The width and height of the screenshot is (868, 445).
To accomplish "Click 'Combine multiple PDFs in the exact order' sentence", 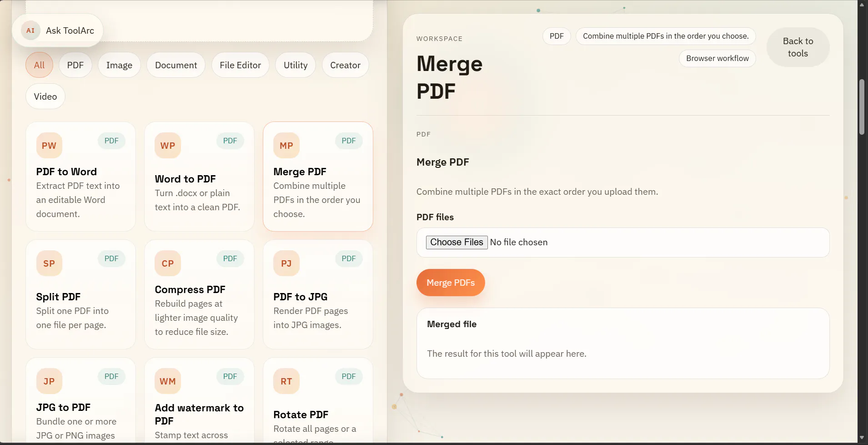I will 537,192.
